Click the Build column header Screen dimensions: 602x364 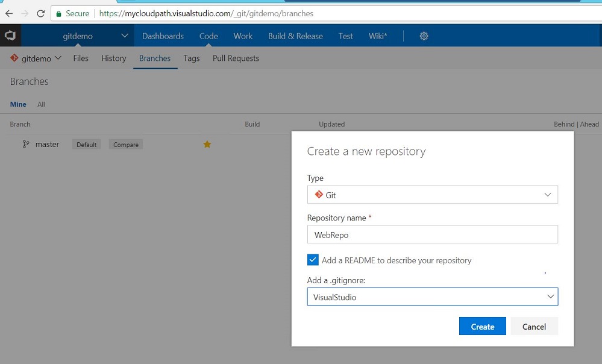coord(252,124)
